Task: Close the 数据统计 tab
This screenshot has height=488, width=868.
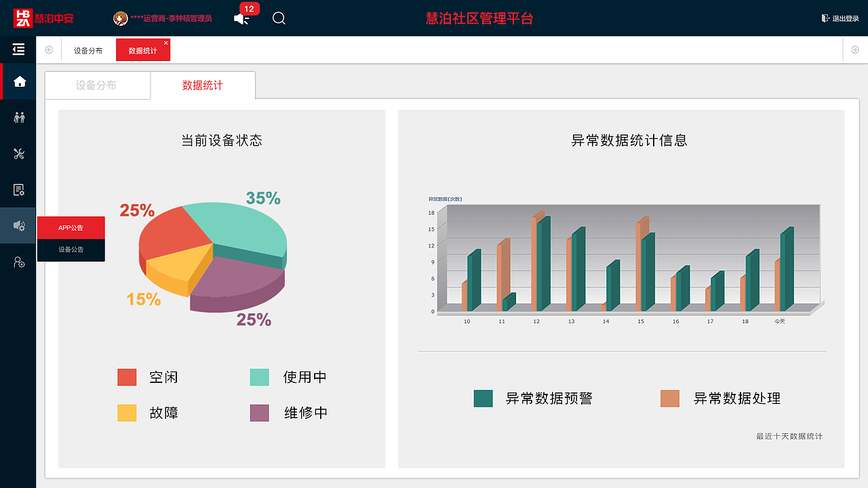Action: [x=165, y=43]
